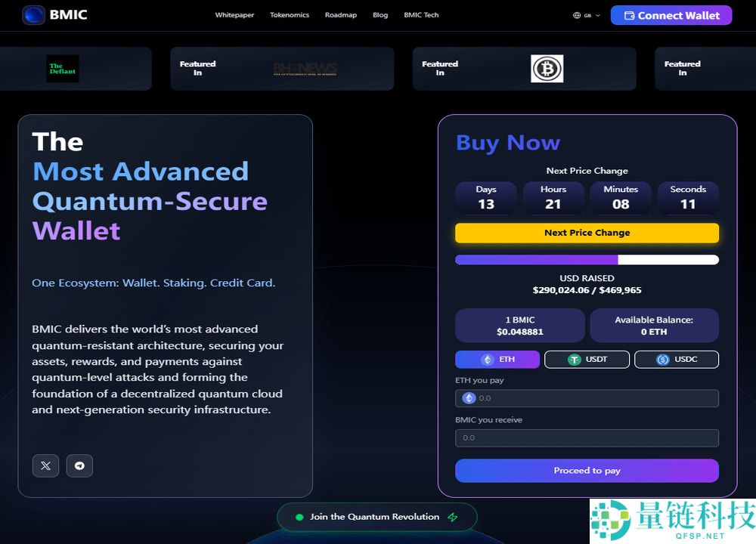Click the 'ETH you pay' label
The height and width of the screenshot is (544, 756).
[479, 380]
